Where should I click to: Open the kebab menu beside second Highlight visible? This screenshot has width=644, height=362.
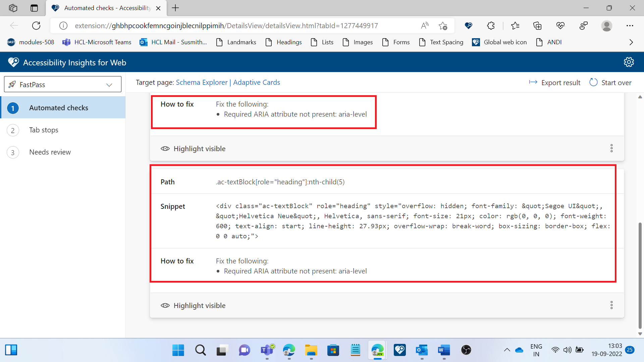(x=611, y=305)
